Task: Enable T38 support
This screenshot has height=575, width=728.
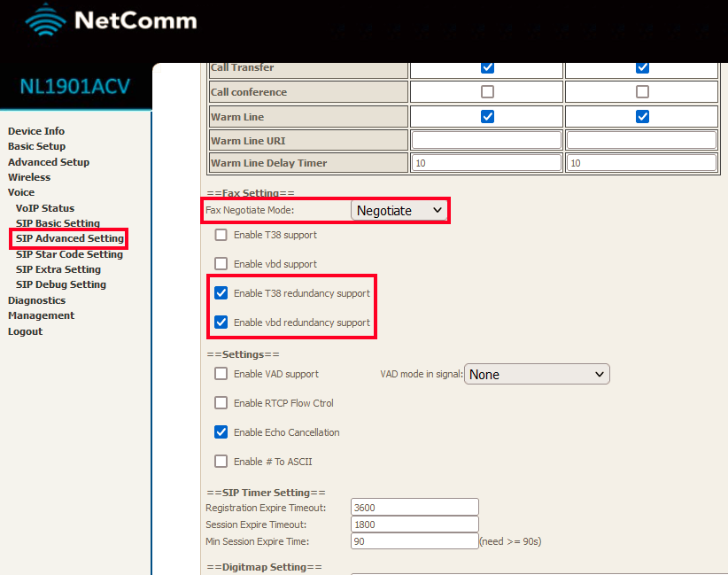Action: pyautogui.click(x=221, y=235)
